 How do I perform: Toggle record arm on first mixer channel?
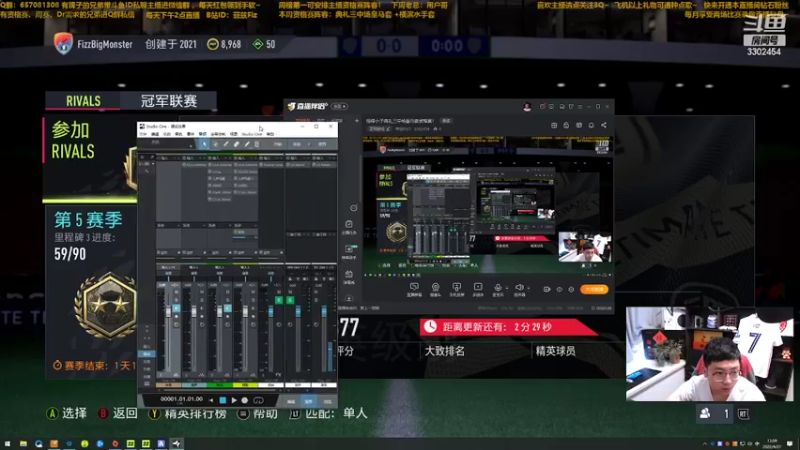click(177, 316)
